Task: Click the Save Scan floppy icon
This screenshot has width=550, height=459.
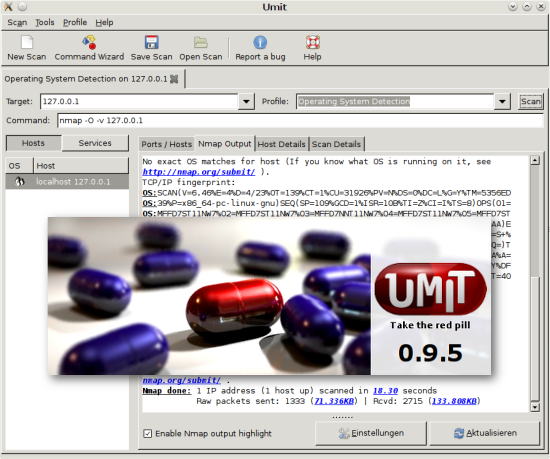Action: (x=152, y=42)
